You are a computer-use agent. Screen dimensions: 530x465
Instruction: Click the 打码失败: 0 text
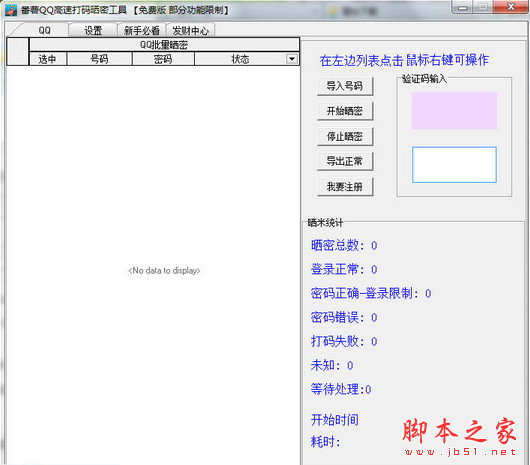(344, 341)
